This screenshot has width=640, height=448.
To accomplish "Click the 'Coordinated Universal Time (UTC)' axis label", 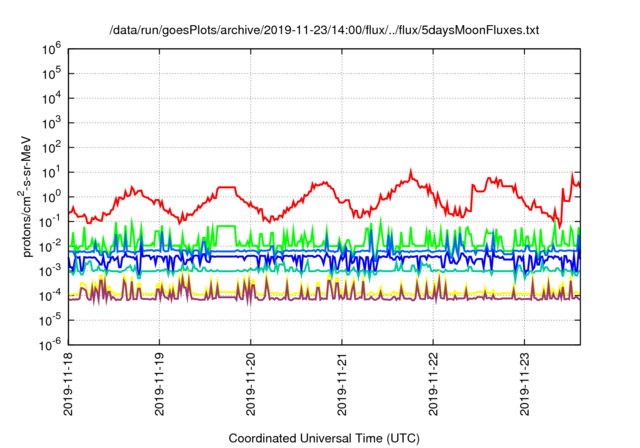I will [324, 438].
